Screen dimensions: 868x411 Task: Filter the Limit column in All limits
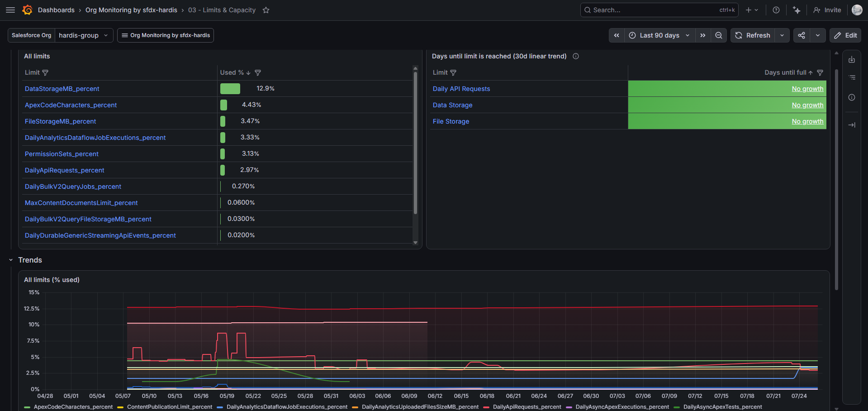[45, 72]
